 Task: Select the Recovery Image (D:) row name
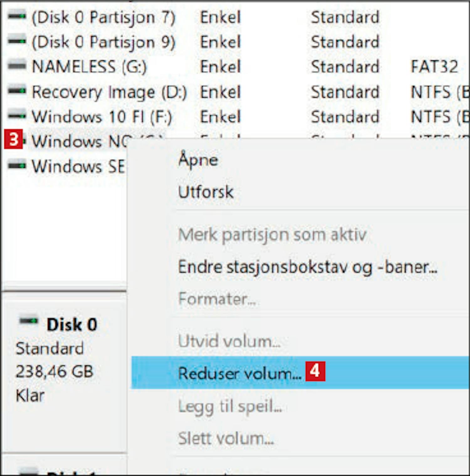(109, 92)
